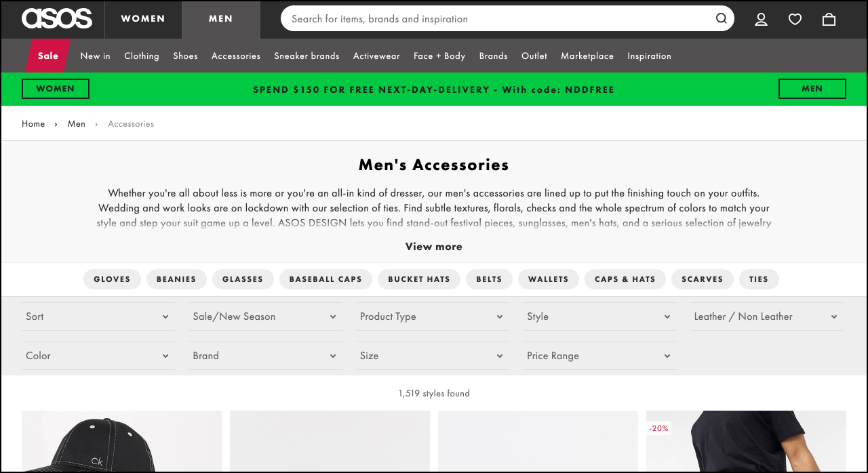Click the ASOS logo
Screen dimensions: 868x473
pyautogui.click(x=57, y=19)
